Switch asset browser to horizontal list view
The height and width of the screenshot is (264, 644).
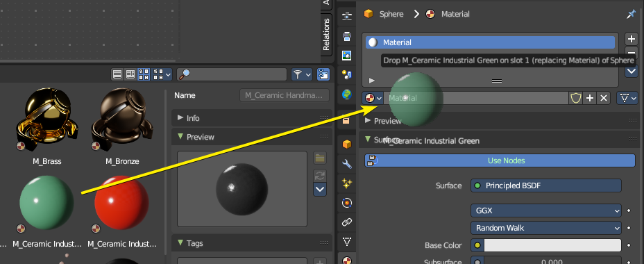coord(130,74)
